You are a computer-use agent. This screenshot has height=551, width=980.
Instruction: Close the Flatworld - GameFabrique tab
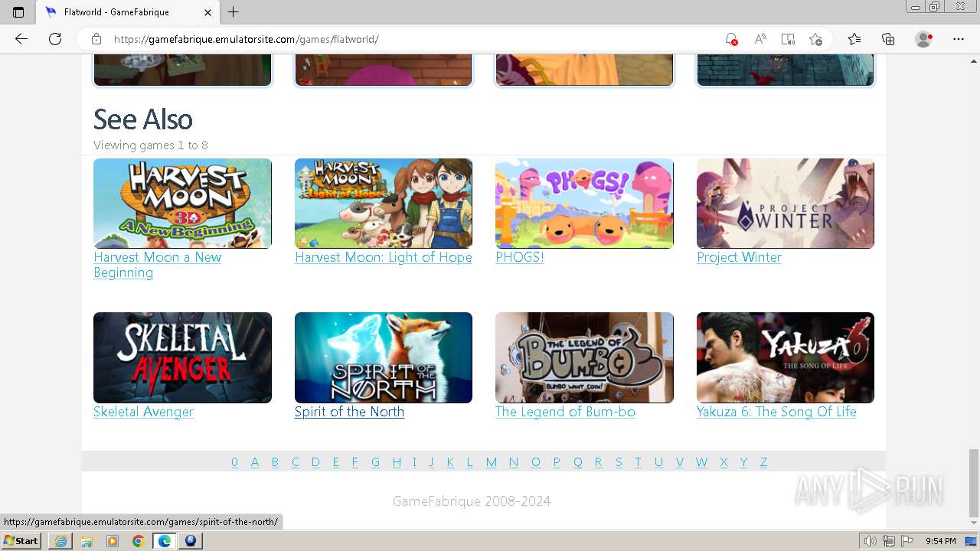pyautogui.click(x=208, y=12)
